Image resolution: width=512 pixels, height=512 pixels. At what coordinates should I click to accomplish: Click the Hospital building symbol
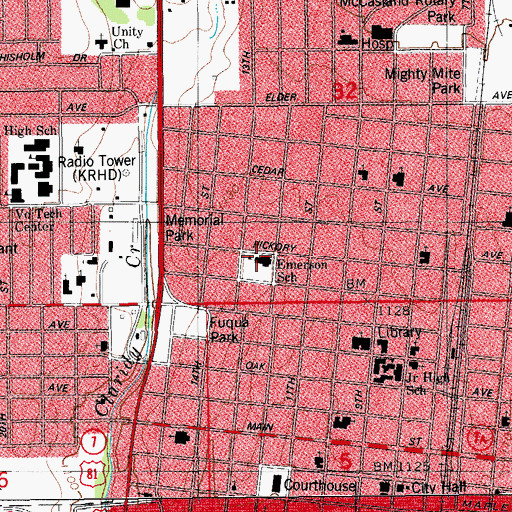coord(382,32)
